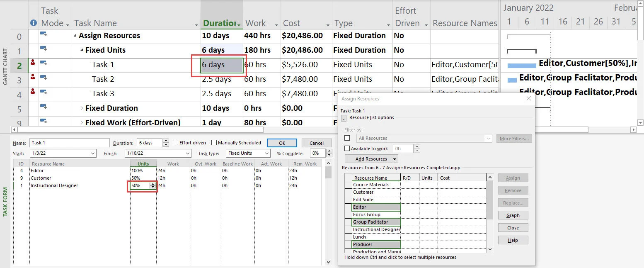Click the down arrow of the Gantt table vertical scrollbar

[x=641, y=123]
